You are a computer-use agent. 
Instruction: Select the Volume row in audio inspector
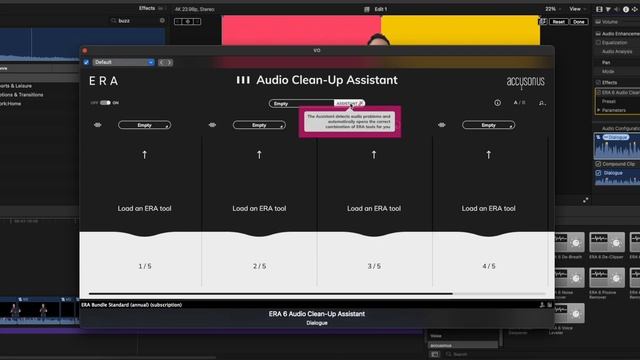click(617, 22)
